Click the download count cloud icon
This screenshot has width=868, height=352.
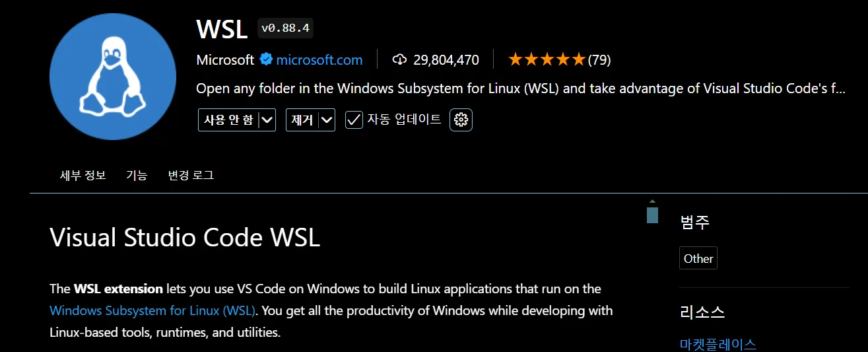tap(399, 59)
